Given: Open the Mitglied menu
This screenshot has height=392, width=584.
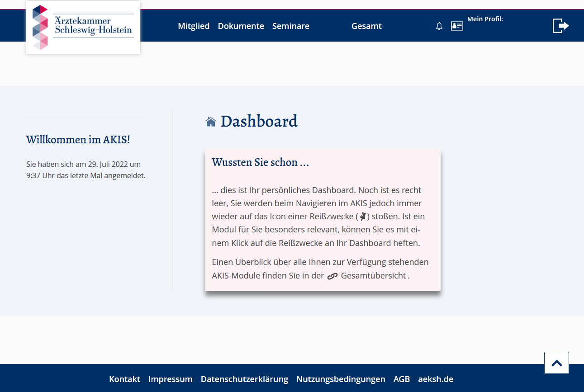Looking at the screenshot, I should pos(194,26).
